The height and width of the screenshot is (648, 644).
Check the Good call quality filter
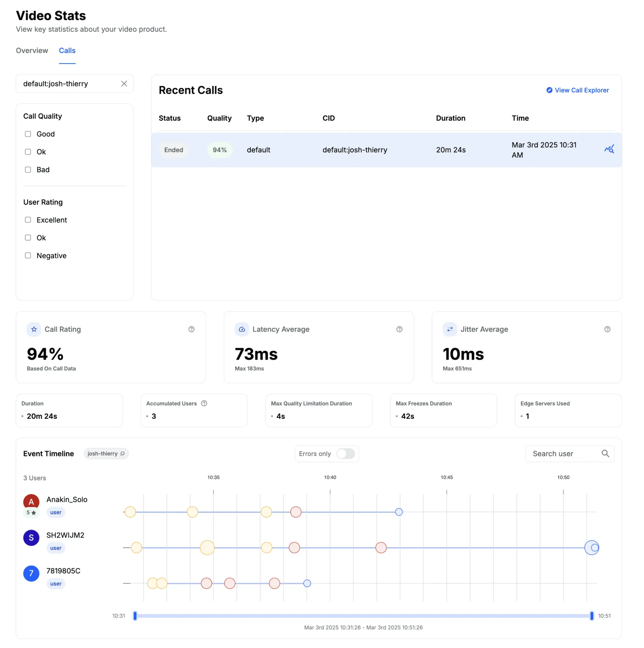[x=28, y=134]
